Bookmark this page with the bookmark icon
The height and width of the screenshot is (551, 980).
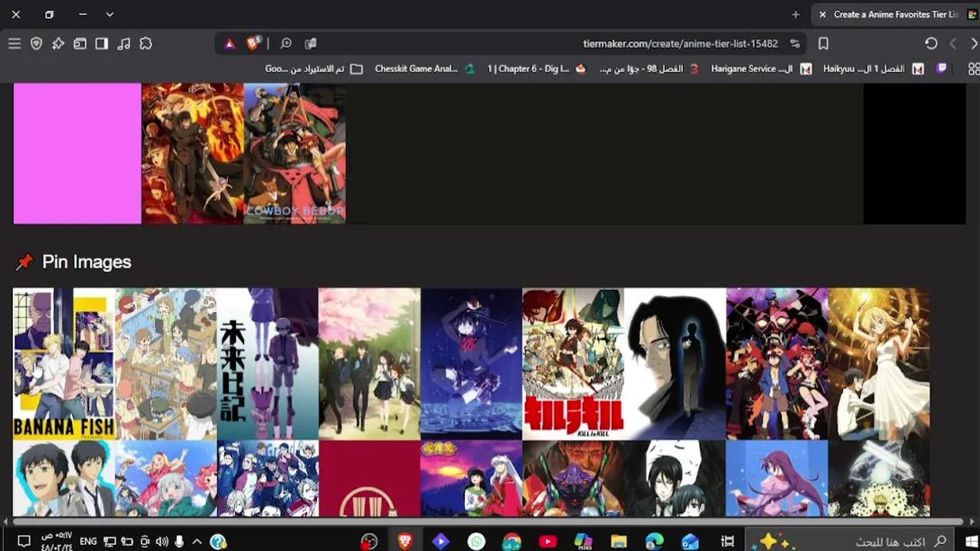coord(823,44)
